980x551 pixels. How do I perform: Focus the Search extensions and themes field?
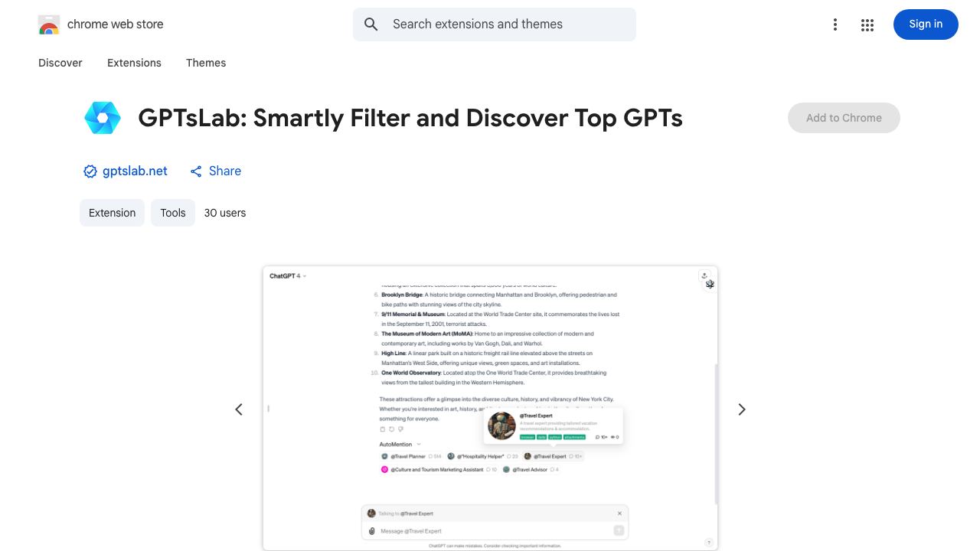pos(495,24)
